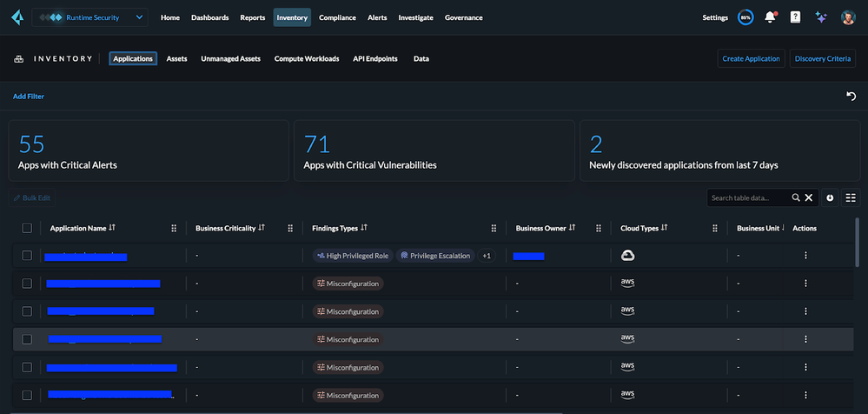The height and width of the screenshot is (414, 868).
Task: Expand the +1 findings badge
Action: pos(487,256)
